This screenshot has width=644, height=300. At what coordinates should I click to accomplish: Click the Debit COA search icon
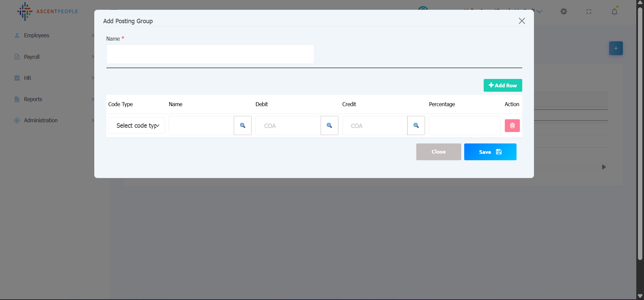tap(329, 126)
